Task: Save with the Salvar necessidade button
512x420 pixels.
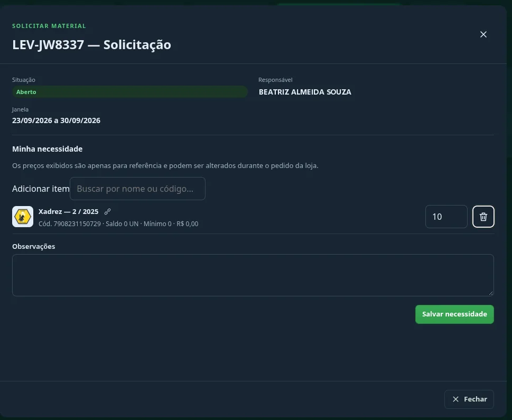Action: (454, 314)
